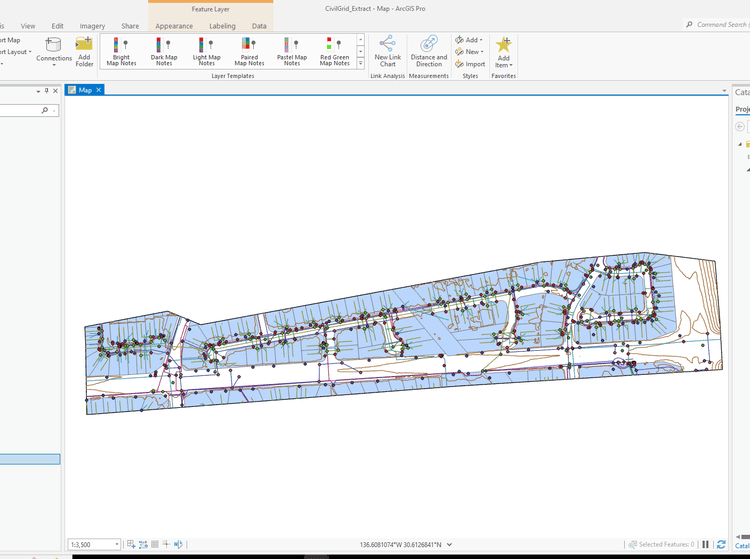Expand the Layer Templates gallery fully
Screen dimensions: 750x559
coord(361,64)
